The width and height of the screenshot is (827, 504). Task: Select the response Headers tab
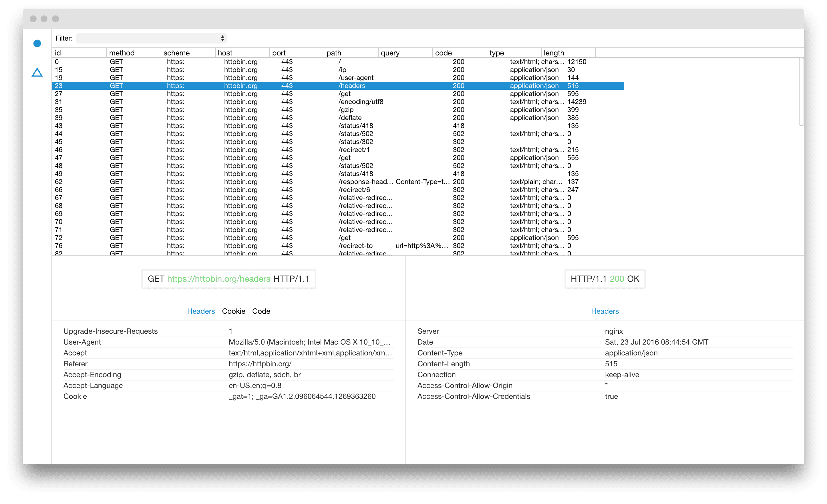point(605,311)
